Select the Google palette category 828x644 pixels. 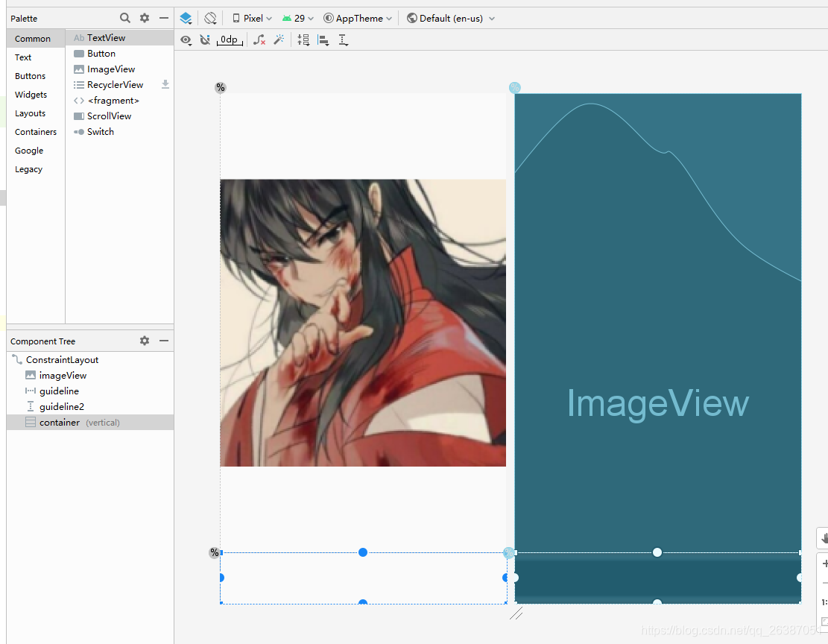35,151
